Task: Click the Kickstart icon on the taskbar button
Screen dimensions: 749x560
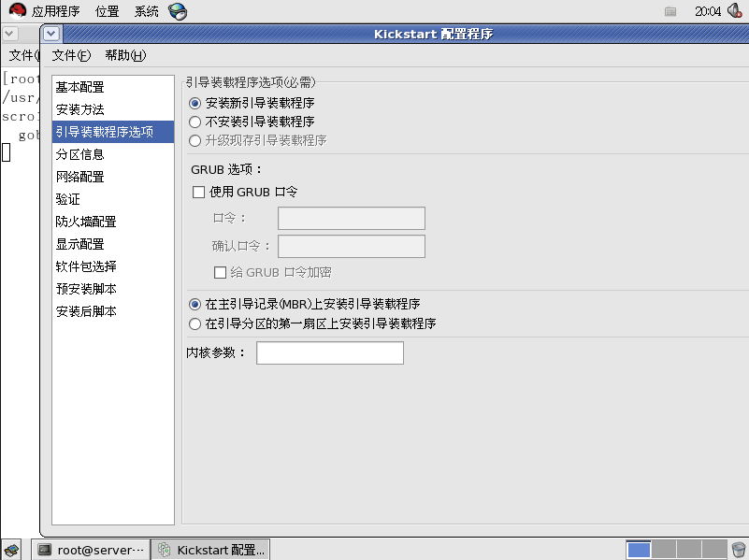Action: (165, 550)
